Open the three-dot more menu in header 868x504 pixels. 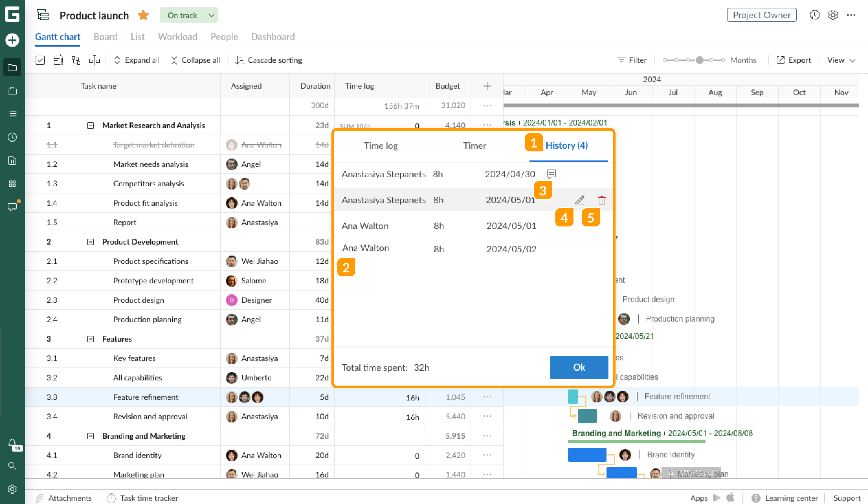click(851, 15)
